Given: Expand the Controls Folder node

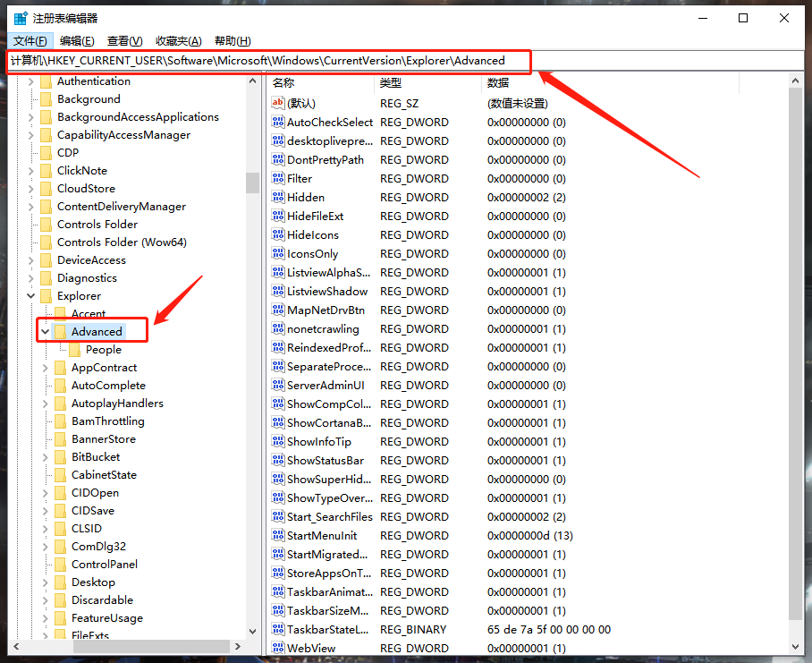Looking at the screenshot, I should [x=30, y=224].
